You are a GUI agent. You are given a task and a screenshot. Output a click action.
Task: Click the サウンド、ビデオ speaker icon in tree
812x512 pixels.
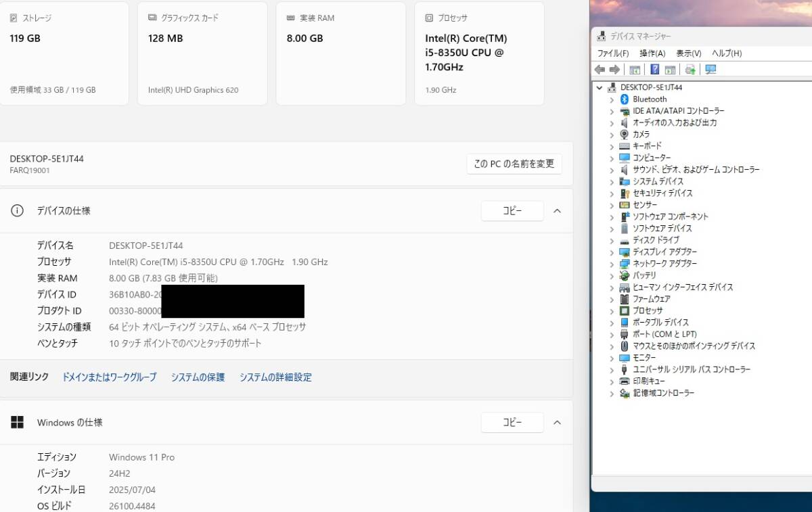625,170
